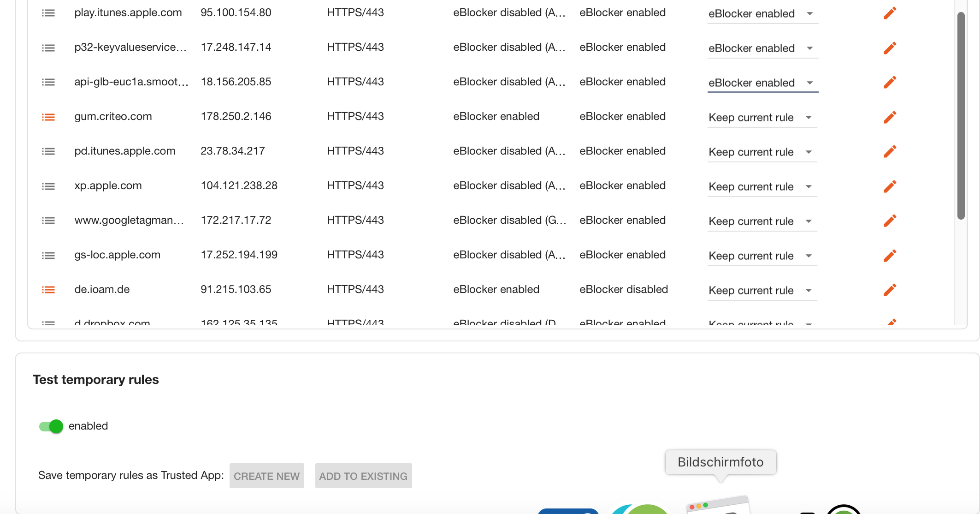Click the orange list icon for de.ioam.de

click(x=48, y=290)
